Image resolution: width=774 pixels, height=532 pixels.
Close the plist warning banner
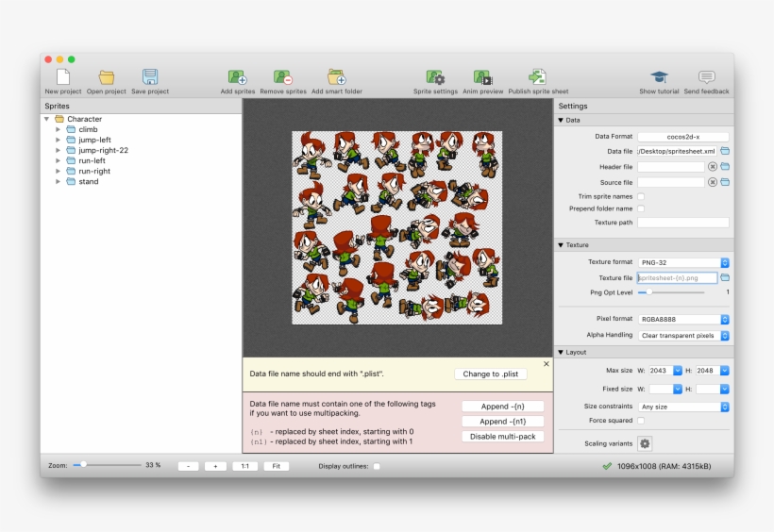[x=546, y=364]
